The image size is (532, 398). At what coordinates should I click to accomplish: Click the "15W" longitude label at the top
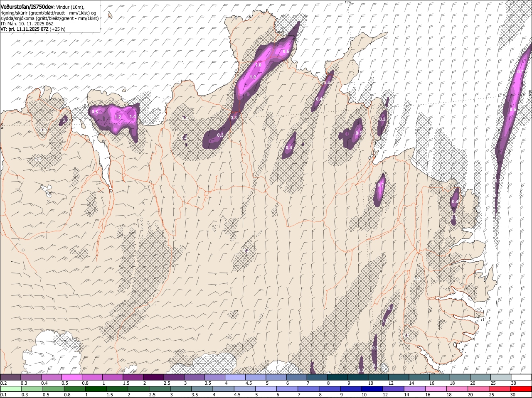(x=348, y=2)
